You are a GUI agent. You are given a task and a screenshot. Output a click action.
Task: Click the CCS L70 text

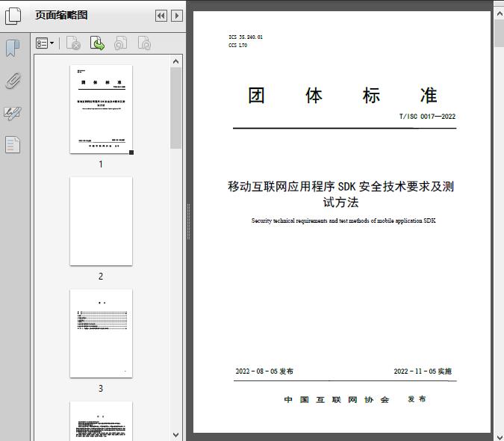[x=238, y=46]
